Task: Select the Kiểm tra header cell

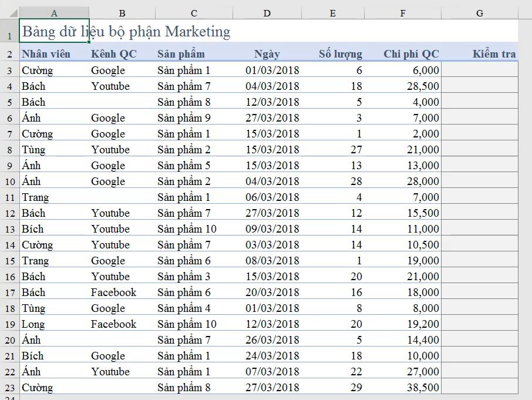Action: (494, 53)
